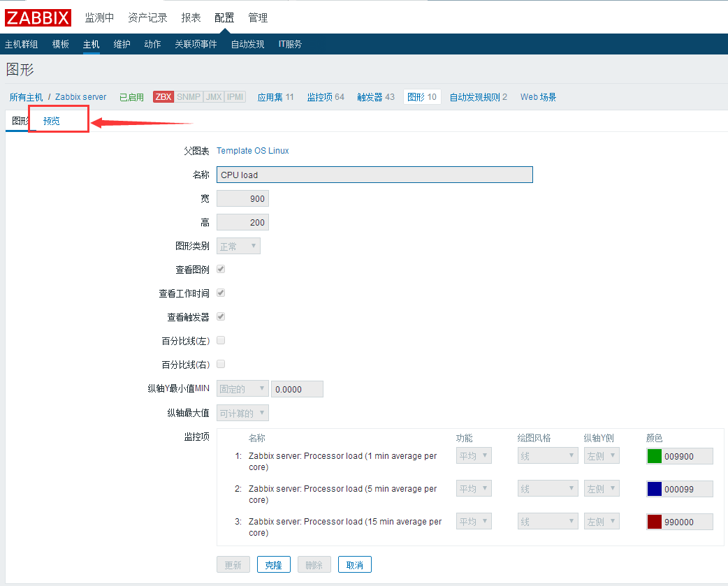Viewport: 728px width, 586px height.
Task: Click the 已启用 status link
Action: click(x=131, y=97)
